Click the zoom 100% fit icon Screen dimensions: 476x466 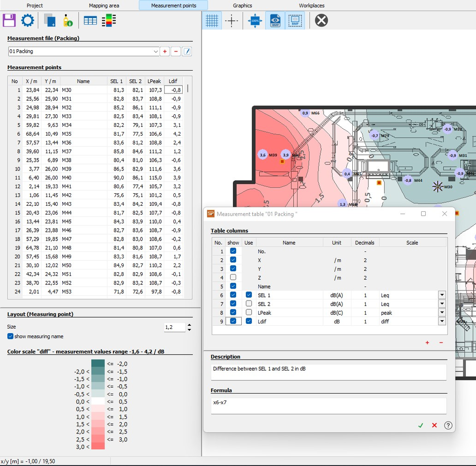point(255,21)
